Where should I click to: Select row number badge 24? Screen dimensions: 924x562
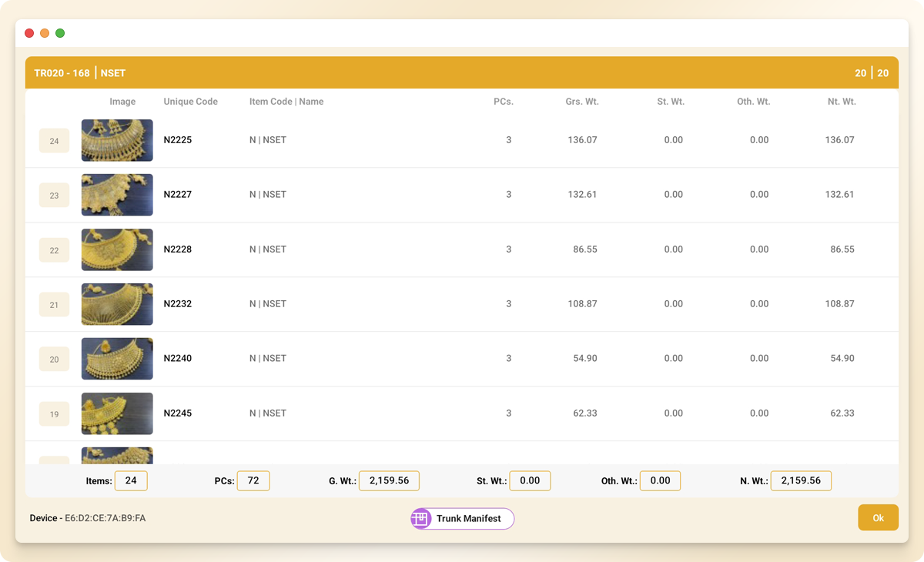(54, 141)
